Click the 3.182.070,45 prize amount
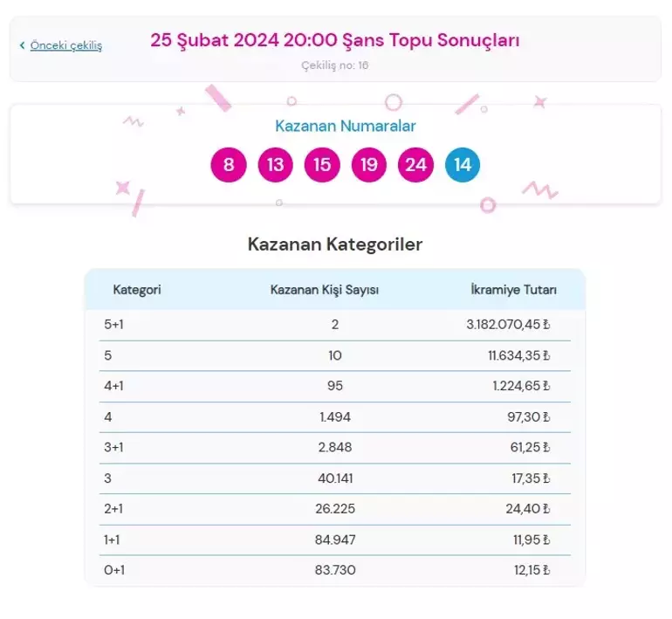 click(x=503, y=325)
